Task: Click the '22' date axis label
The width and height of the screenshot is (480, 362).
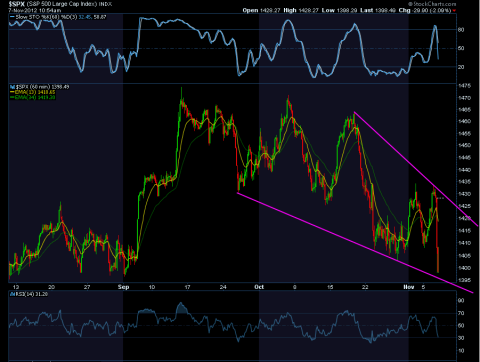Action: [x=365, y=287]
